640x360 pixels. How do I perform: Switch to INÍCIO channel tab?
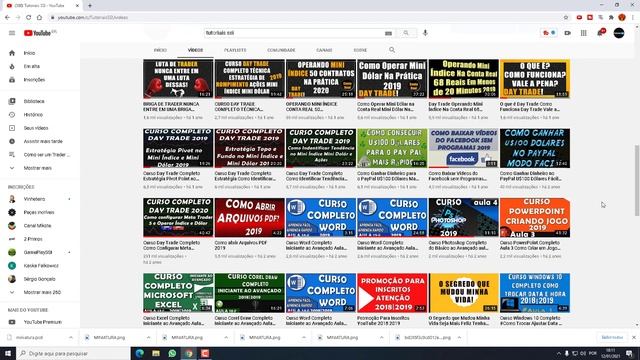(x=160, y=50)
